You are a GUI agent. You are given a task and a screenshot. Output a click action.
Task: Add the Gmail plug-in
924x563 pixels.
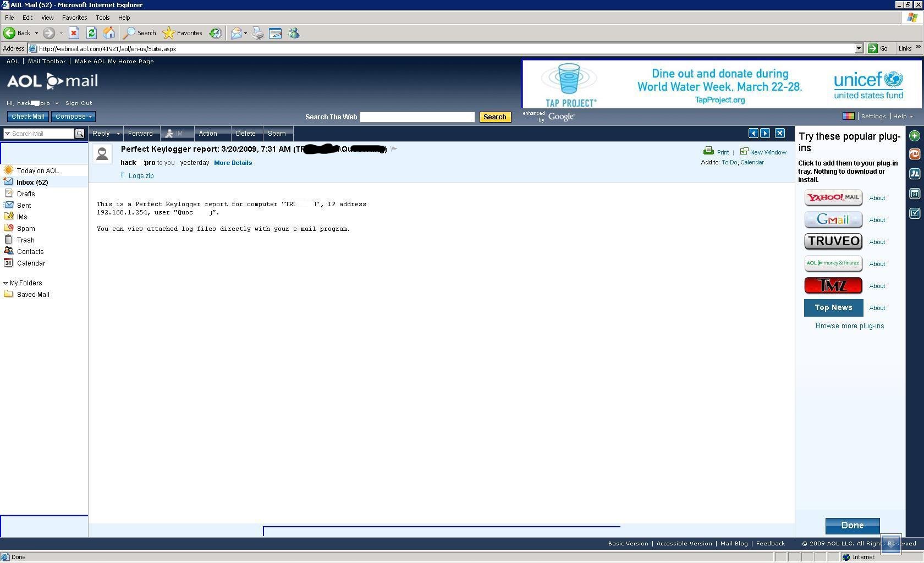[833, 219]
